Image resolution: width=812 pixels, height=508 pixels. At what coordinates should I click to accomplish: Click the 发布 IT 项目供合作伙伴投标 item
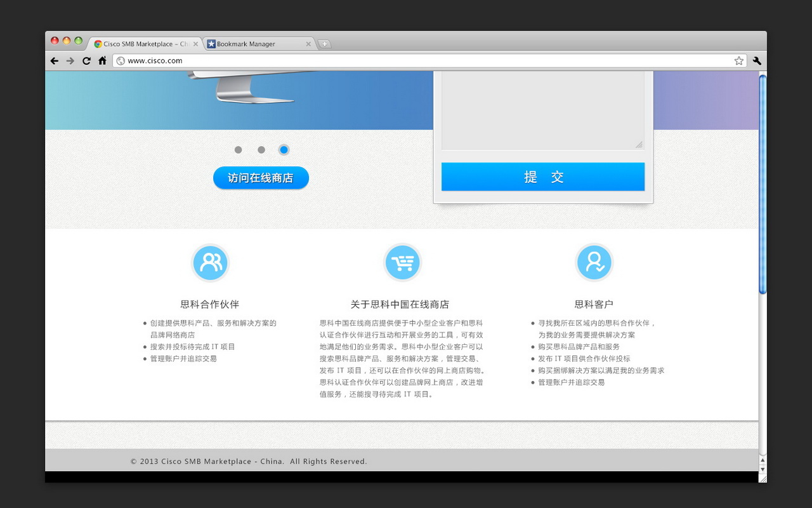[584, 359]
